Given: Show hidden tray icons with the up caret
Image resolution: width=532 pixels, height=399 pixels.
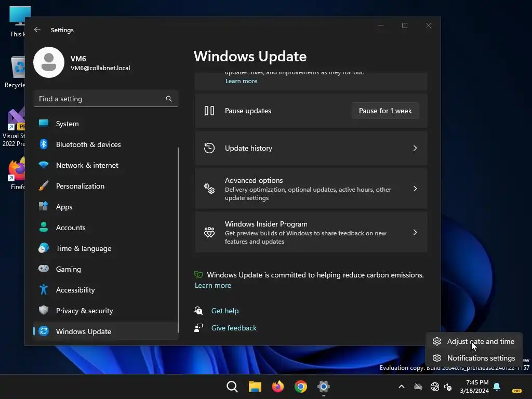Looking at the screenshot, I should (x=402, y=387).
